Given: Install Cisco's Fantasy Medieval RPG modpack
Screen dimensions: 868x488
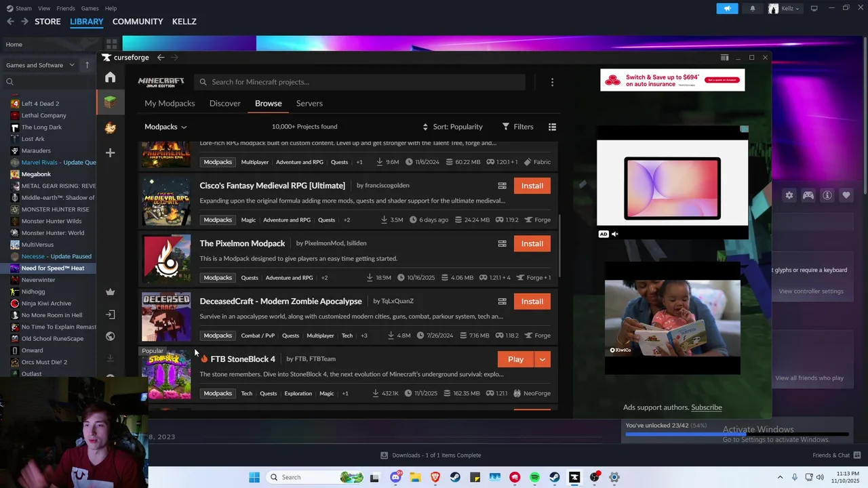Looking at the screenshot, I should click(x=532, y=186).
